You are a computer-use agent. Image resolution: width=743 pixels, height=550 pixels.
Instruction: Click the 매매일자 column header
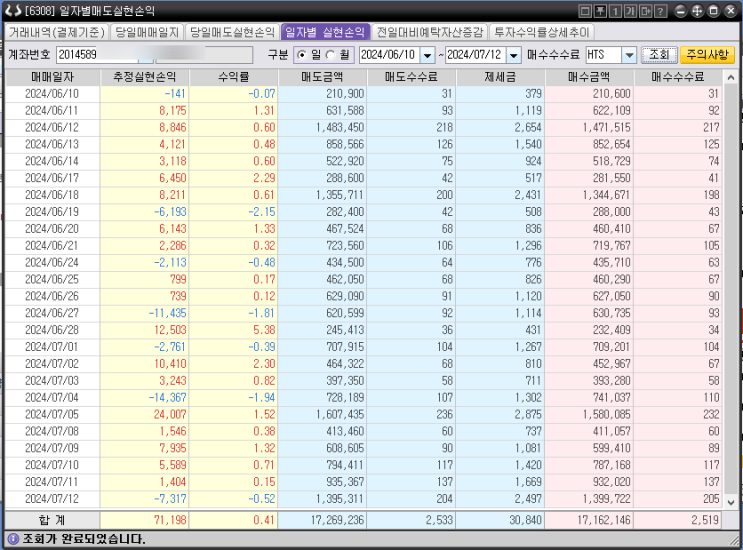click(x=53, y=77)
